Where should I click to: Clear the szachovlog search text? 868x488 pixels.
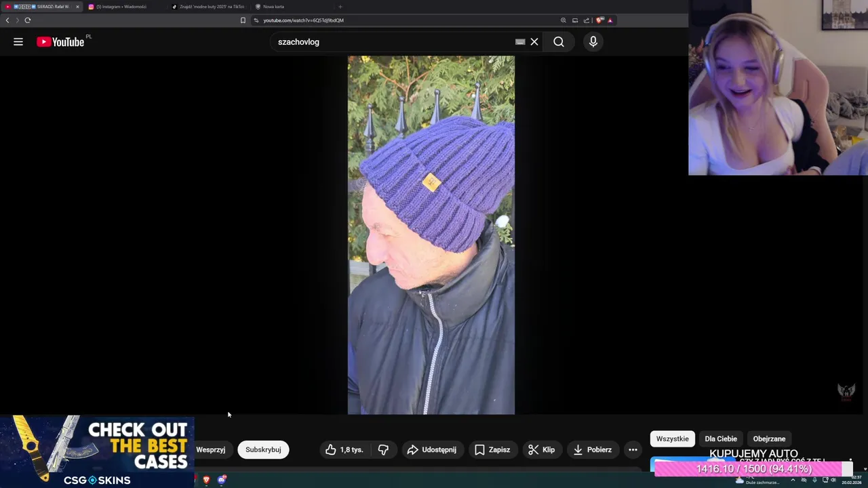[534, 42]
